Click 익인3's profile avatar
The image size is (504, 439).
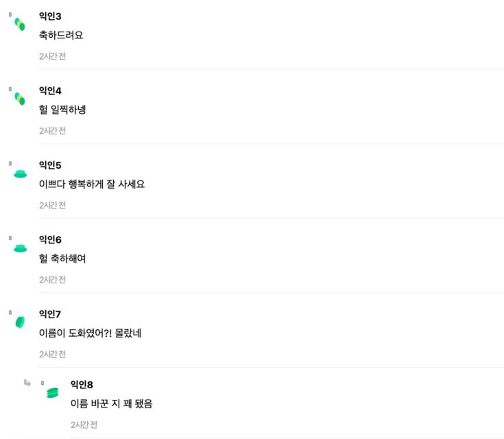(x=21, y=24)
